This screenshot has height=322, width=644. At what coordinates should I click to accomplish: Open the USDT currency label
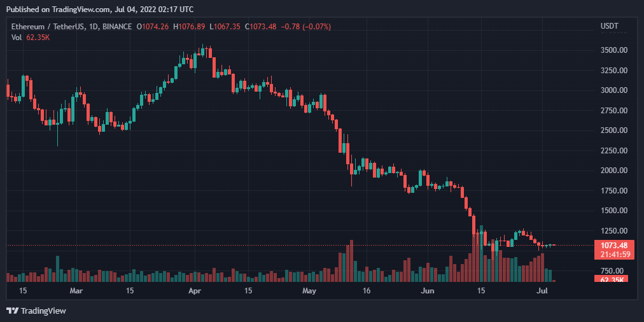(x=610, y=27)
